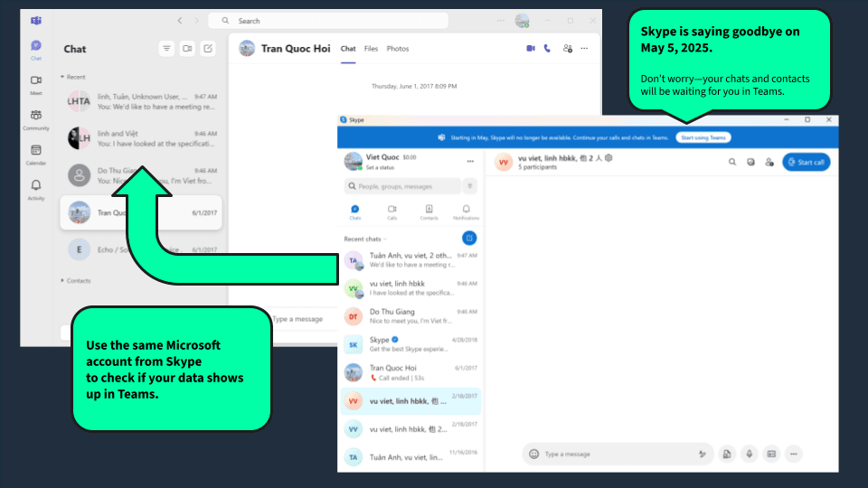The height and width of the screenshot is (488, 868).
Task: Click the Teams logo icon
Action: [x=36, y=21]
